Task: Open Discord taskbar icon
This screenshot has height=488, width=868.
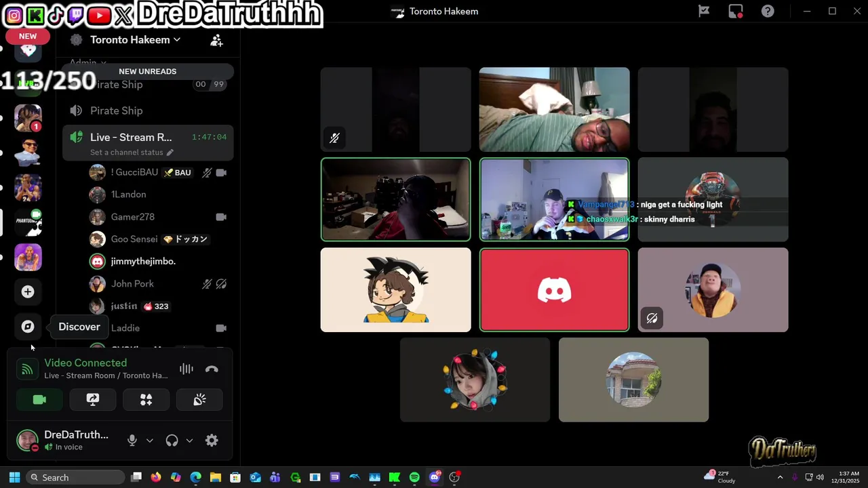Action: coord(435,477)
